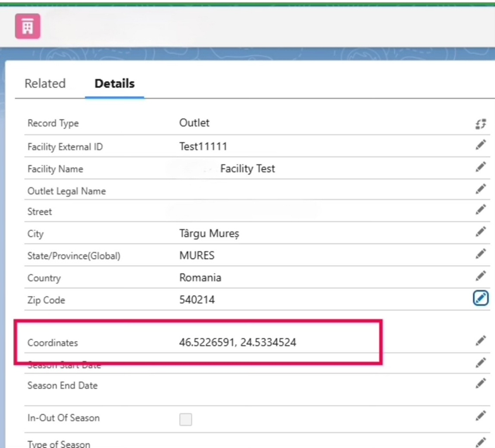Viewport: 495px width, 448px height.
Task: Click the coordinates value 46.5226591, 24.5334524
Action: coord(237,342)
